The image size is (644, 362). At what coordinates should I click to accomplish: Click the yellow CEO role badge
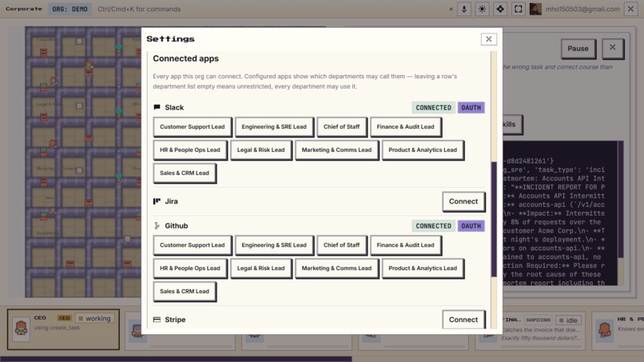click(x=65, y=318)
